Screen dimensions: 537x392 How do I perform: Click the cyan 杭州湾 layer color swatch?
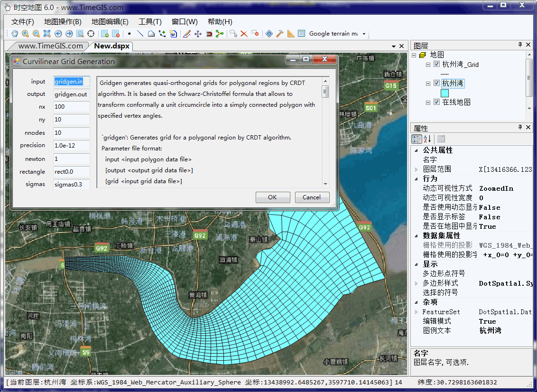tap(444, 93)
